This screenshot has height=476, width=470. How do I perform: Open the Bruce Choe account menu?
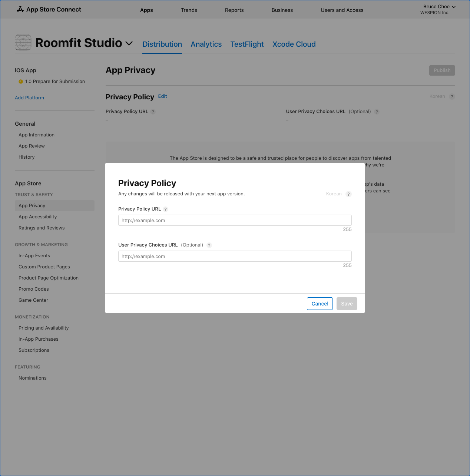[439, 7]
